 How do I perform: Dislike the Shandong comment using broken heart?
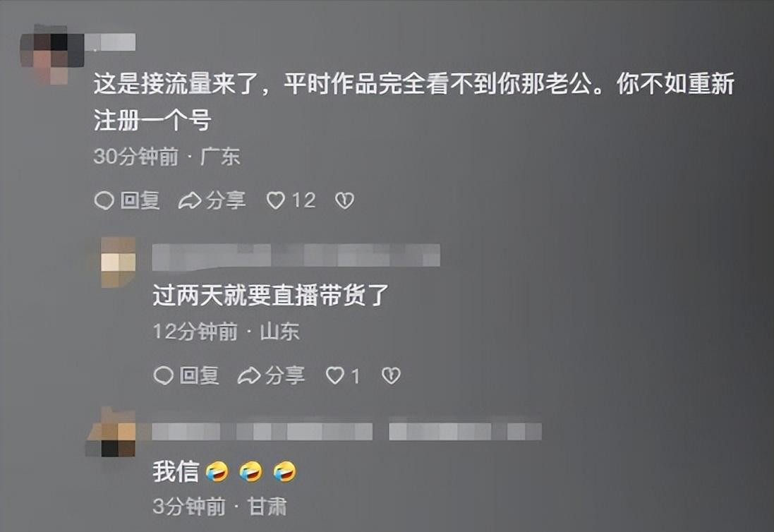click(x=391, y=376)
